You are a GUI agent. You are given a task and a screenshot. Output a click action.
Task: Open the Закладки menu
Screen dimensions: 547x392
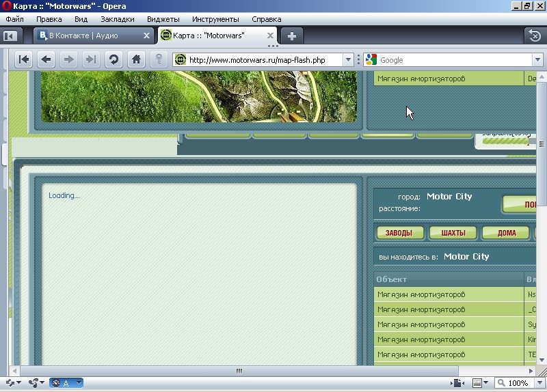pyautogui.click(x=118, y=19)
